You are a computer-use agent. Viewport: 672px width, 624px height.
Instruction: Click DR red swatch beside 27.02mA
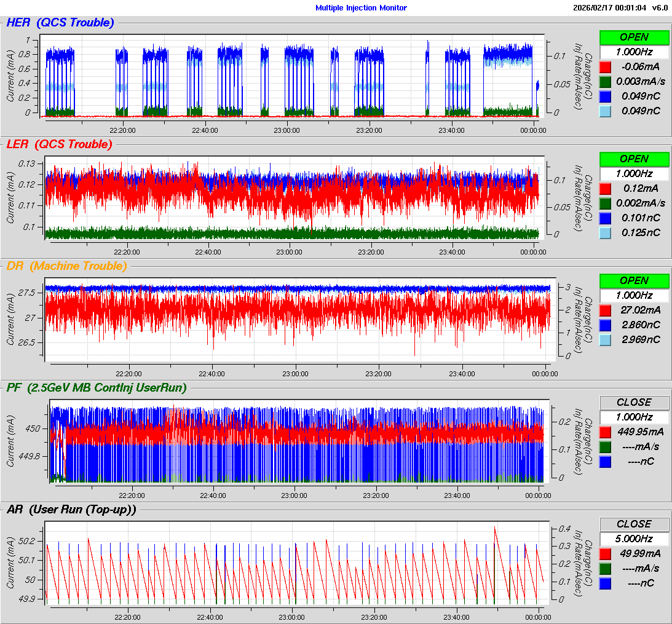pyautogui.click(x=605, y=310)
